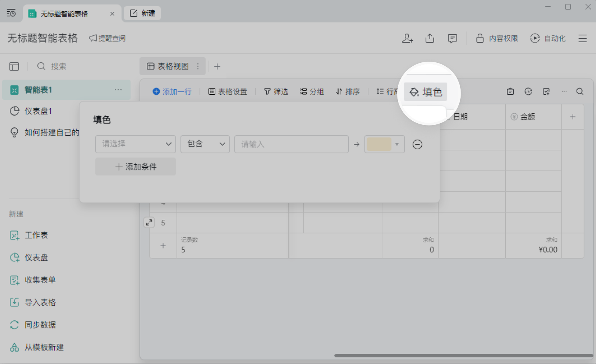
Task: Expand row 5 record icon
Action: pyautogui.click(x=149, y=222)
